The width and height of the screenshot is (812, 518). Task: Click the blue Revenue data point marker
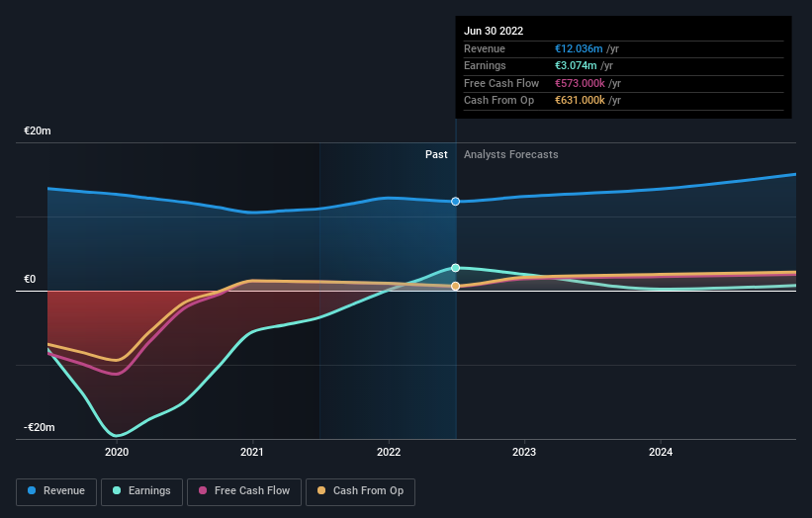[x=455, y=202]
